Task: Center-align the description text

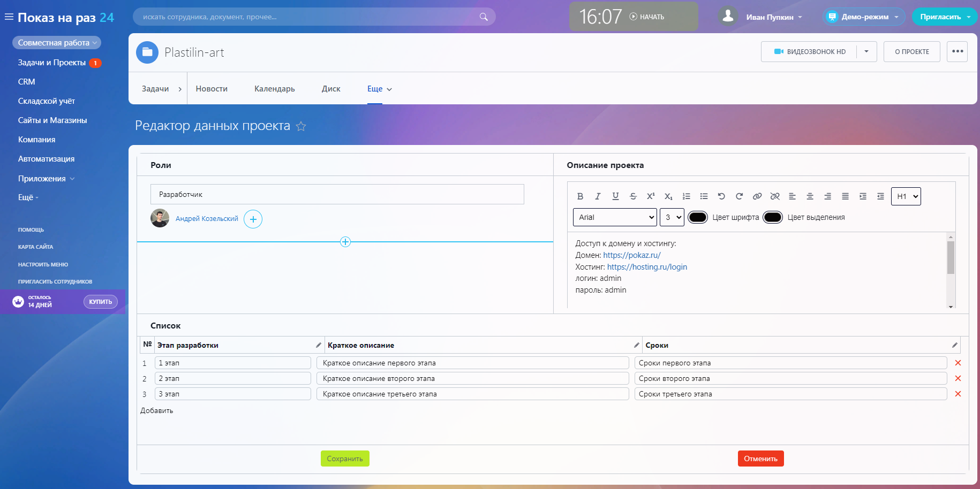Action: click(810, 196)
